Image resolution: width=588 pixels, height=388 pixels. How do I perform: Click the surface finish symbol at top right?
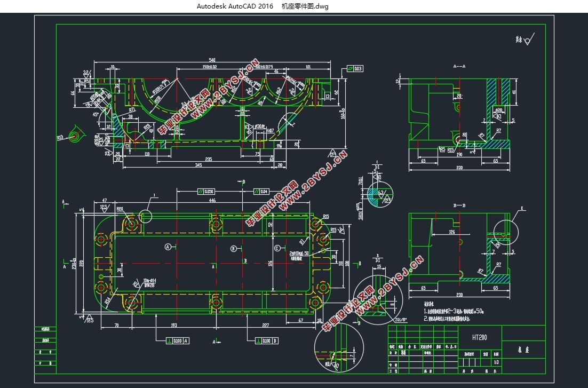coord(526,39)
